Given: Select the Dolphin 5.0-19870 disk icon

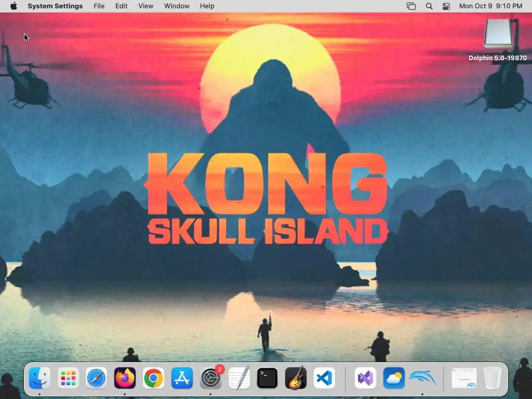Looking at the screenshot, I should tap(498, 34).
